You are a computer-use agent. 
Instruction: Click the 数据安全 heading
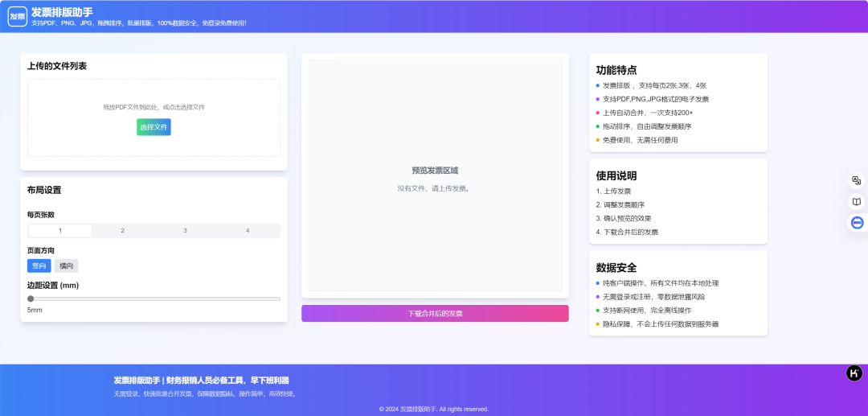[616, 267]
